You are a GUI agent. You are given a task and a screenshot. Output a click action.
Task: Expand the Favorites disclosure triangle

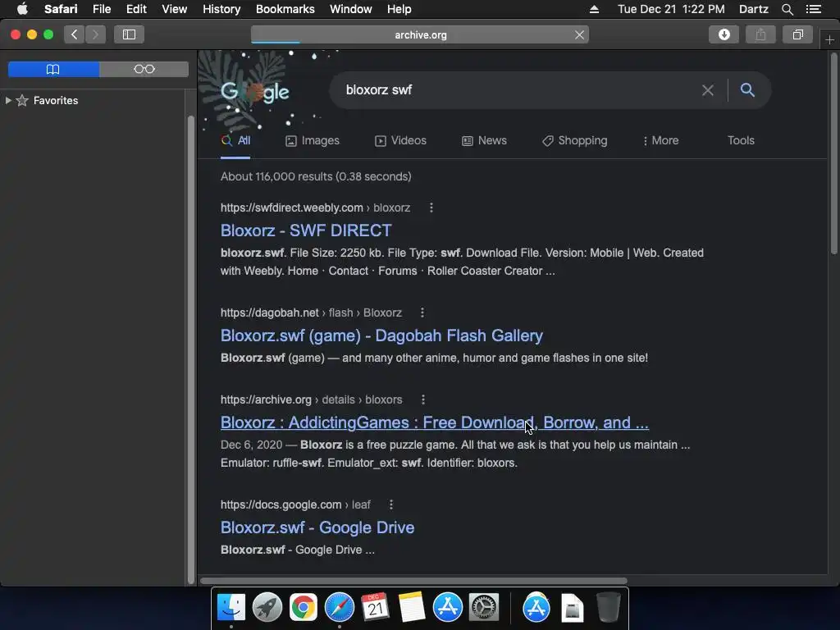click(8, 100)
